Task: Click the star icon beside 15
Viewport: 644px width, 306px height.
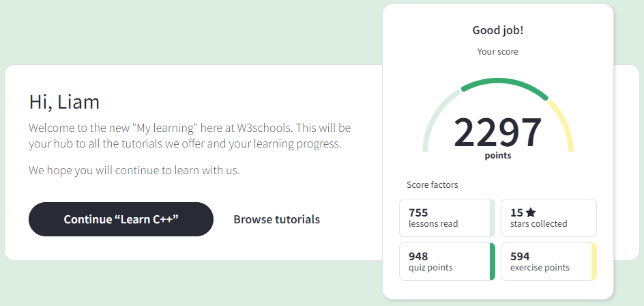Action: [x=531, y=212]
